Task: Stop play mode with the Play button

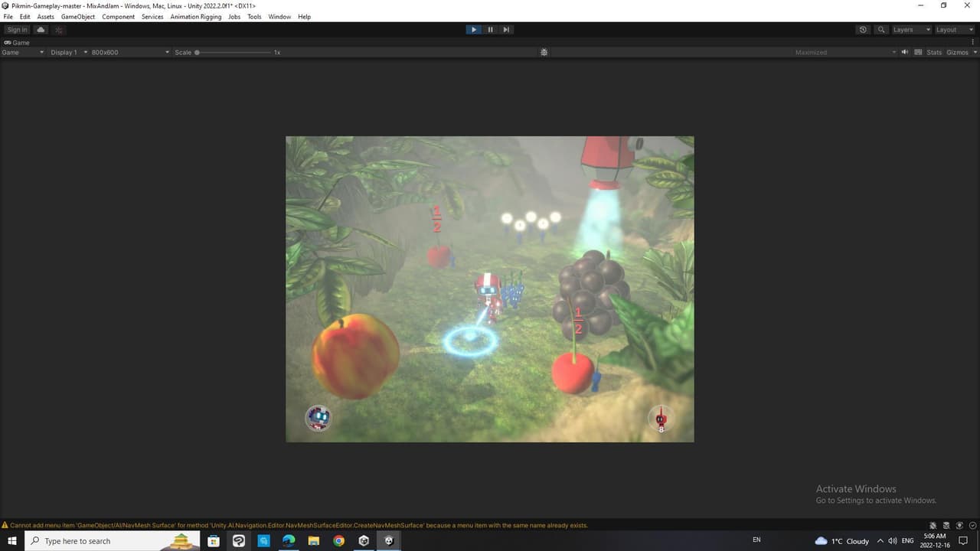Action: [x=474, y=30]
